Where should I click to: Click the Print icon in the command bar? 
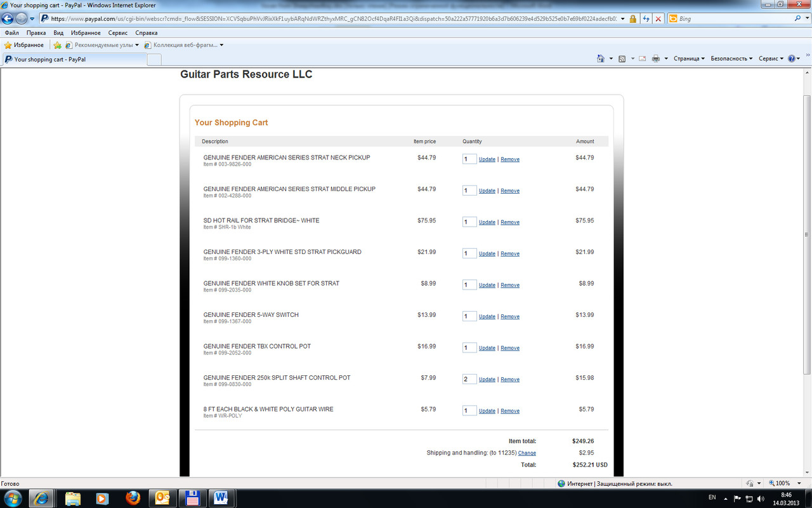pos(655,58)
